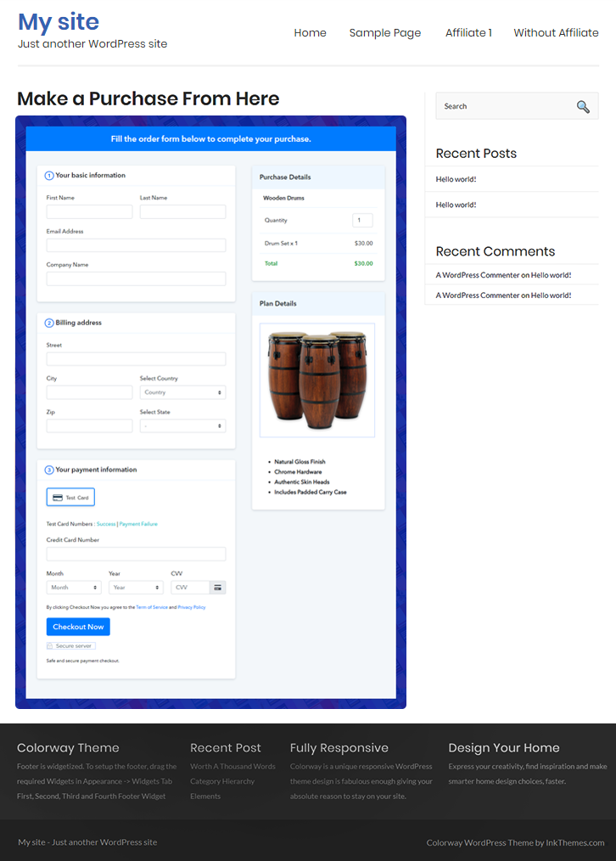Open Sample Page from the navigation
This screenshot has height=861, width=616.
[384, 33]
